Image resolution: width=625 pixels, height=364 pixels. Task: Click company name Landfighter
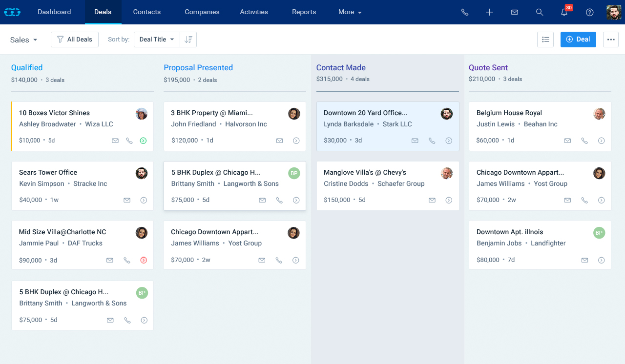tap(548, 243)
